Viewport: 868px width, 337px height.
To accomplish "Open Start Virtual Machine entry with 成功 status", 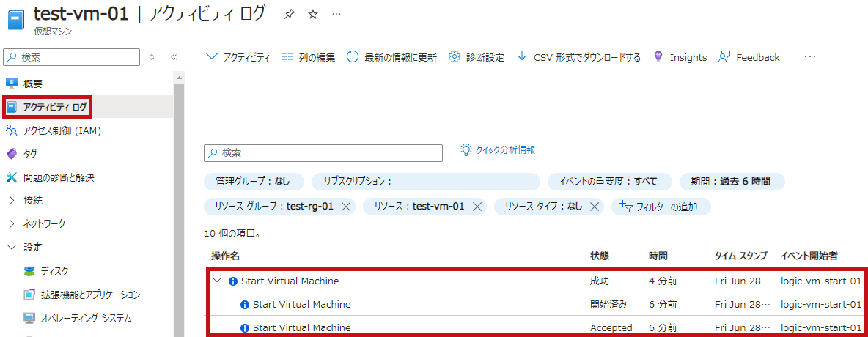I will click(x=290, y=281).
